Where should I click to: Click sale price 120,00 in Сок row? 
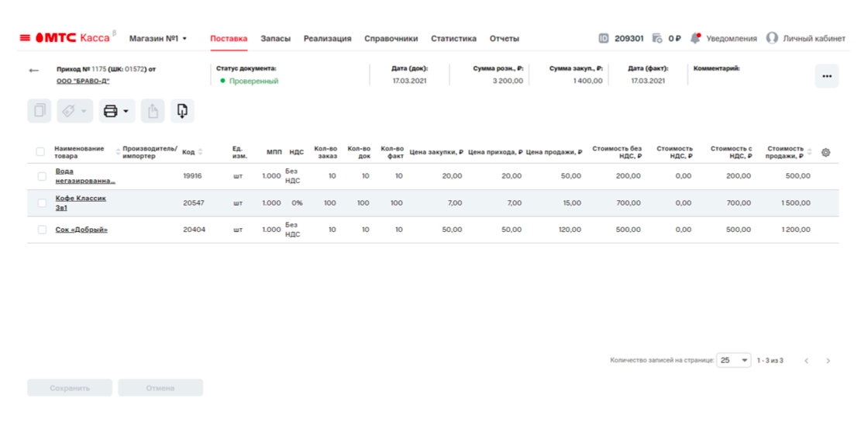pyautogui.click(x=570, y=230)
